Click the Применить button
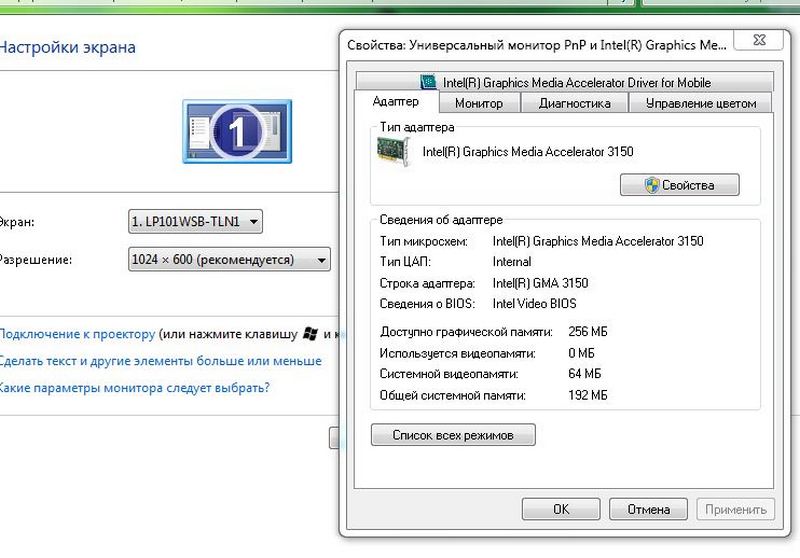800x558 pixels. (736, 509)
